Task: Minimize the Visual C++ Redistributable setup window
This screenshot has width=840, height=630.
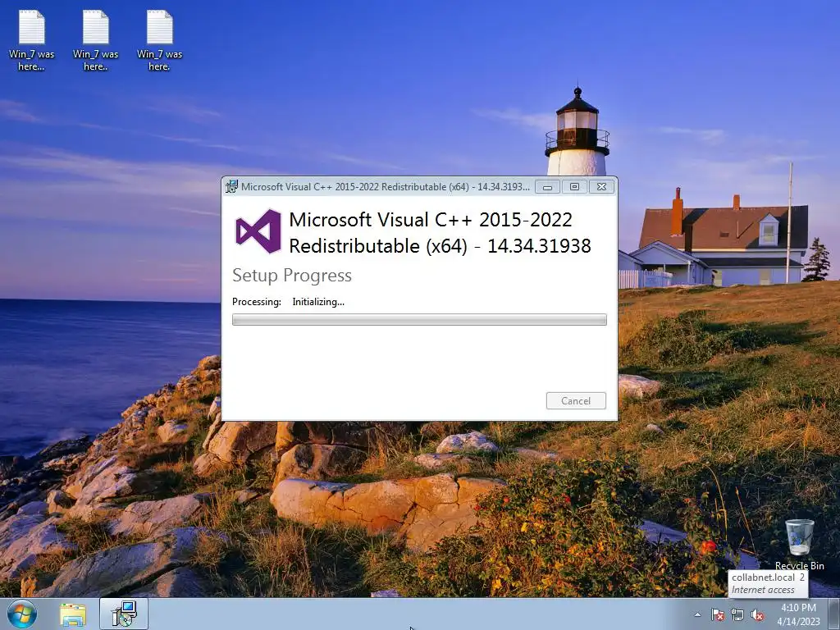Action: (547, 187)
